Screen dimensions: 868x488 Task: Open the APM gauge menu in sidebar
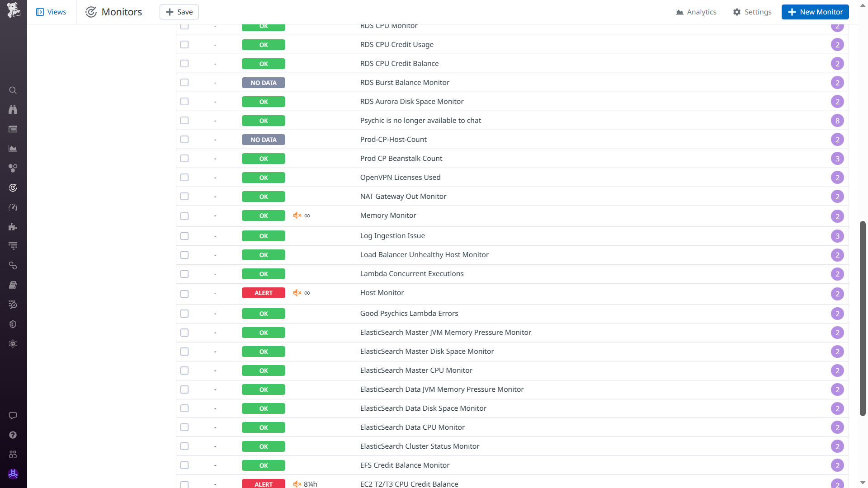point(13,207)
